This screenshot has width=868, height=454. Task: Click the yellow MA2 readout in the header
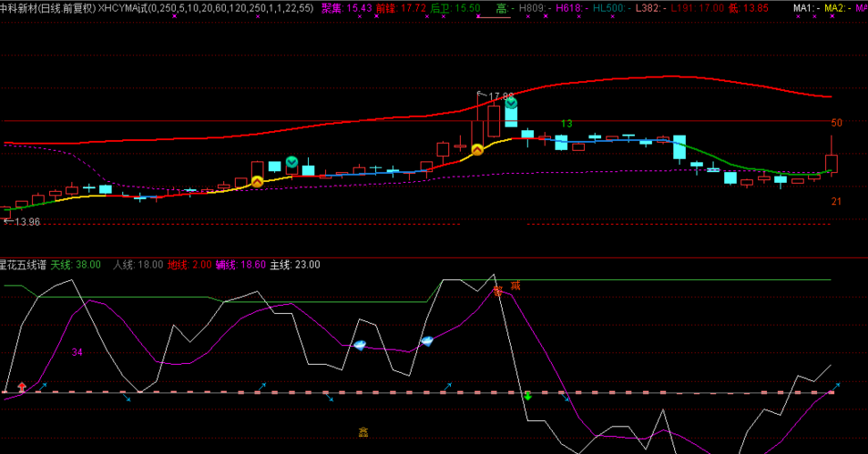[x=838, y=8]
